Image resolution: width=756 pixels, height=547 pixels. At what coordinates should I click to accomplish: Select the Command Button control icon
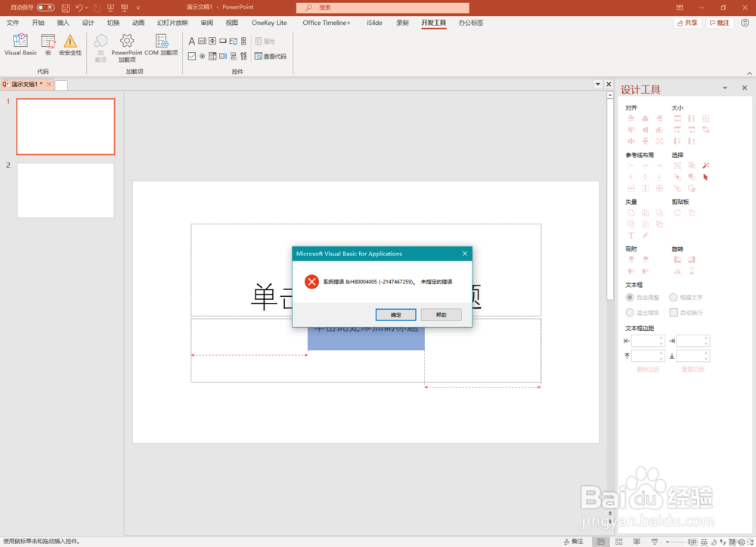223,41
